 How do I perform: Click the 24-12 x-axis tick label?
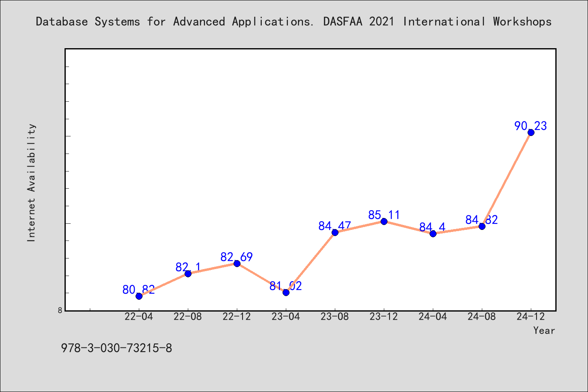point(531,317)
